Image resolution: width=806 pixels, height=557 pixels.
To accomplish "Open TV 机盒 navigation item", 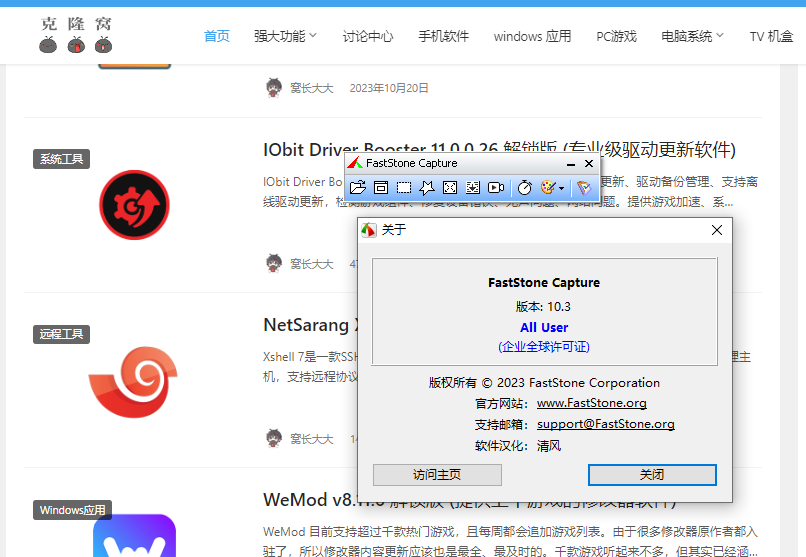I will point(771,36).
